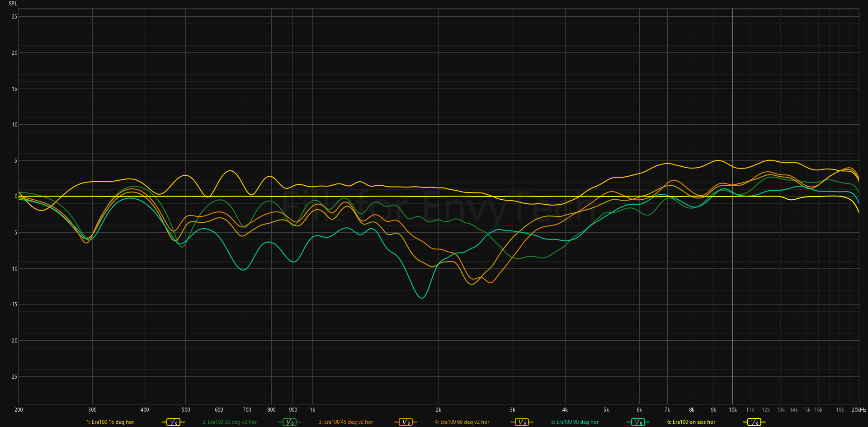Image resolution: width=868 pixels, height=427 pixels.
Task: Click the 1/6 smoothing icon for Era100 15 deg hor
Action: 173,422
